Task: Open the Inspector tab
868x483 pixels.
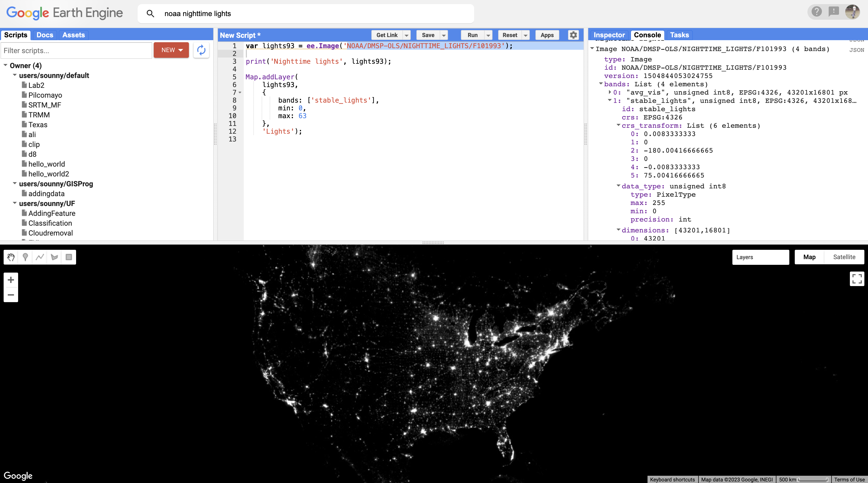Action: 609,35
